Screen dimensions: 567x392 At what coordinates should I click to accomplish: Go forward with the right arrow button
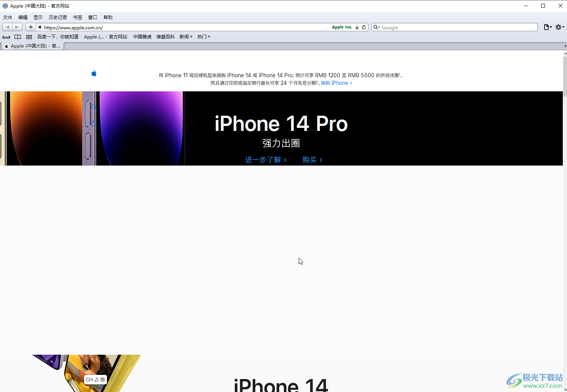pos(17,27)
